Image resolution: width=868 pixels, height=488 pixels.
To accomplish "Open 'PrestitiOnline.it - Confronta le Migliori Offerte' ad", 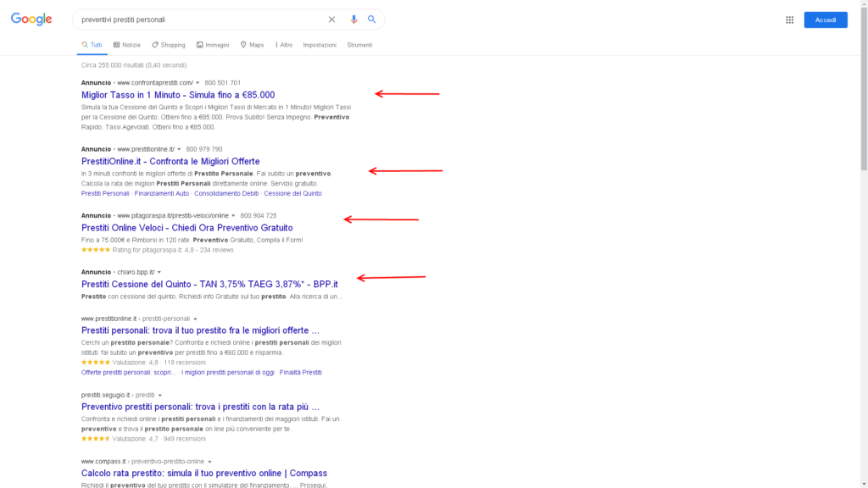I will [x=170, y=161].
